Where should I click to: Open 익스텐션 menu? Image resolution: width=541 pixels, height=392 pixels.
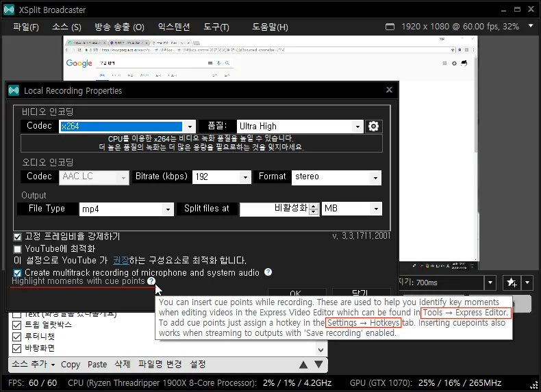[174, 27]
